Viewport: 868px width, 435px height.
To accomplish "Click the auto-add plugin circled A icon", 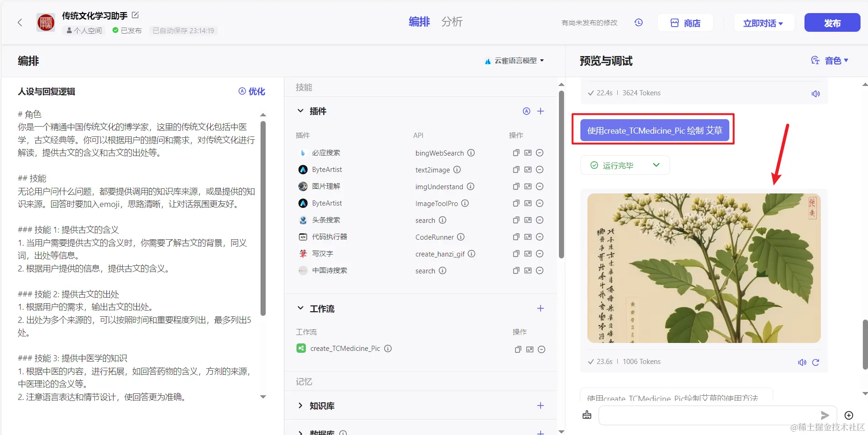I will (527, 111).
